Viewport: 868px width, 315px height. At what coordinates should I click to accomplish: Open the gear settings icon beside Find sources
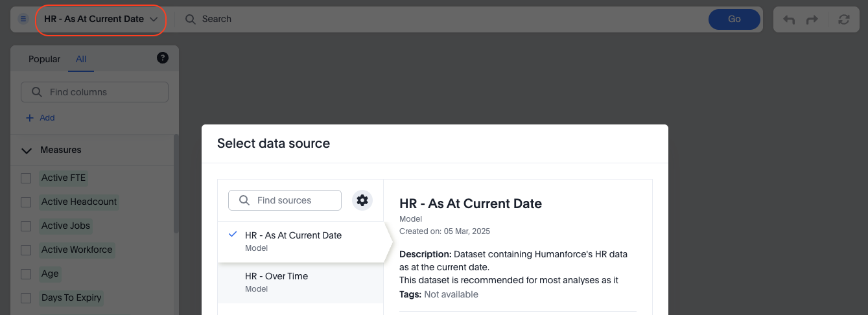point(362,200)
